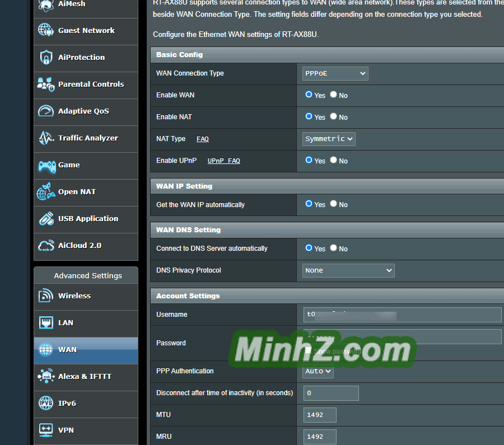Click the Parental Controls people icon
The height and width of the screenshot is (445, 504).
tap(46, 84)
